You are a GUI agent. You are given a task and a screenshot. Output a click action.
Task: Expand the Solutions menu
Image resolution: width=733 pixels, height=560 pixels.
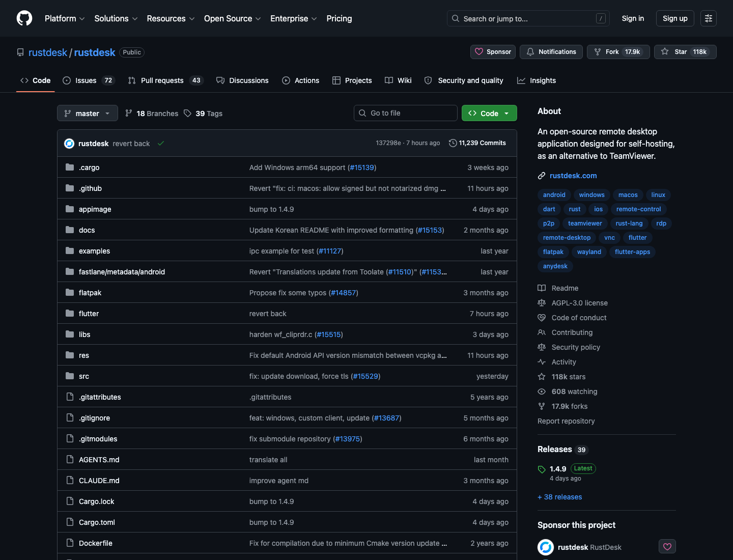116,18
